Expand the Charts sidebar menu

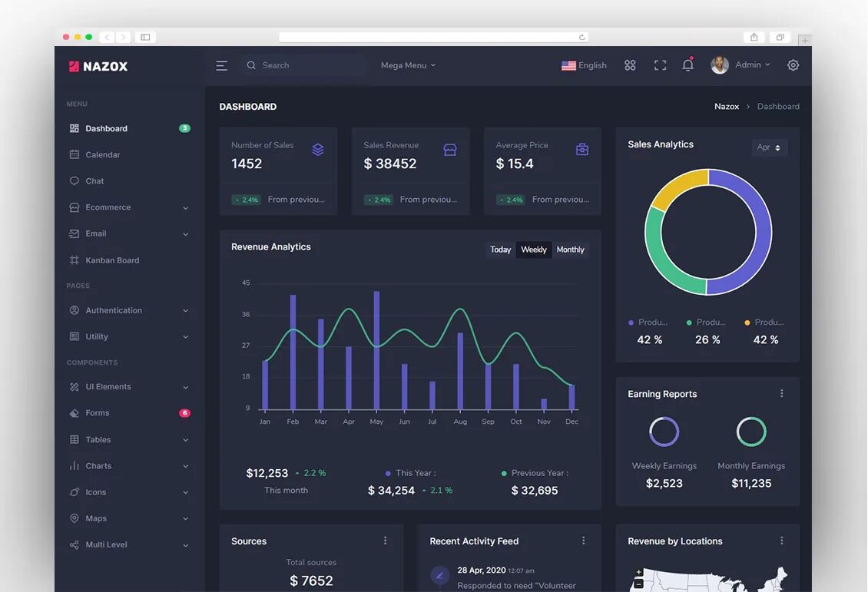pos(128,466)
